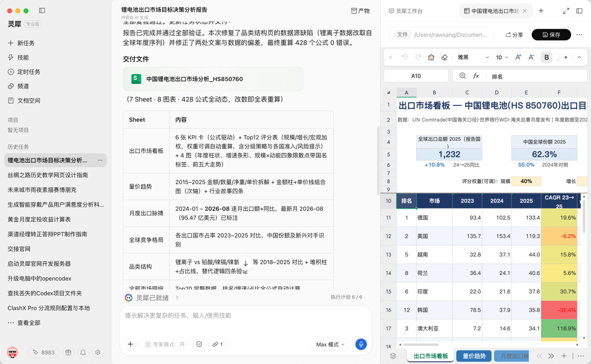The image size is (591, 364).
Task: Open history task 丝绸之路历史教学网页设计指南
Action: [x=48, y=175]
